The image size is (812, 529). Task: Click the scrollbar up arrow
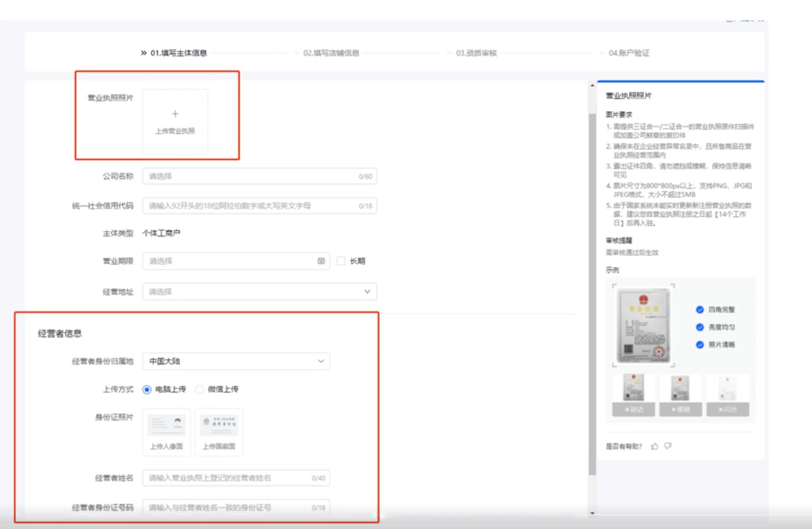click(x=593, y=85)
